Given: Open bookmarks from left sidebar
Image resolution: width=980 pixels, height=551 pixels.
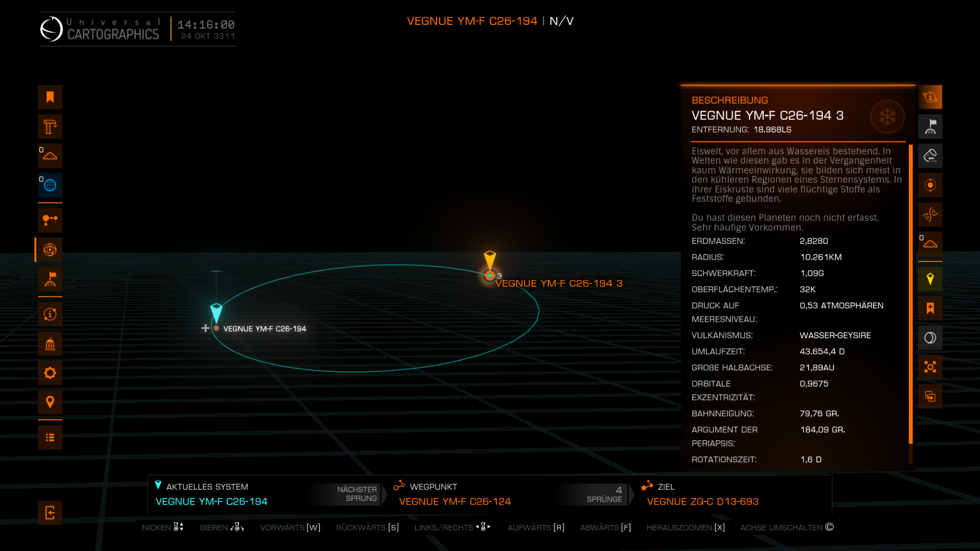Looking at the screenshot, I should pos(50,97).
